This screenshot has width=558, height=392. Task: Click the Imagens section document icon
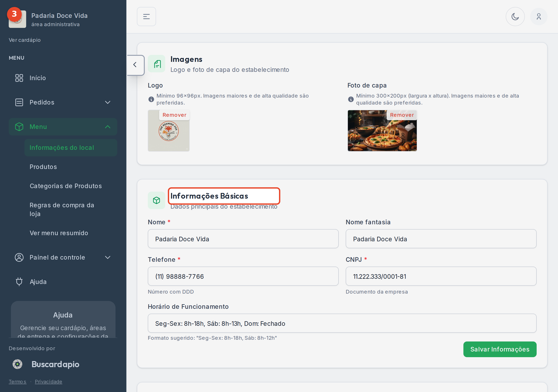[157, 64]
